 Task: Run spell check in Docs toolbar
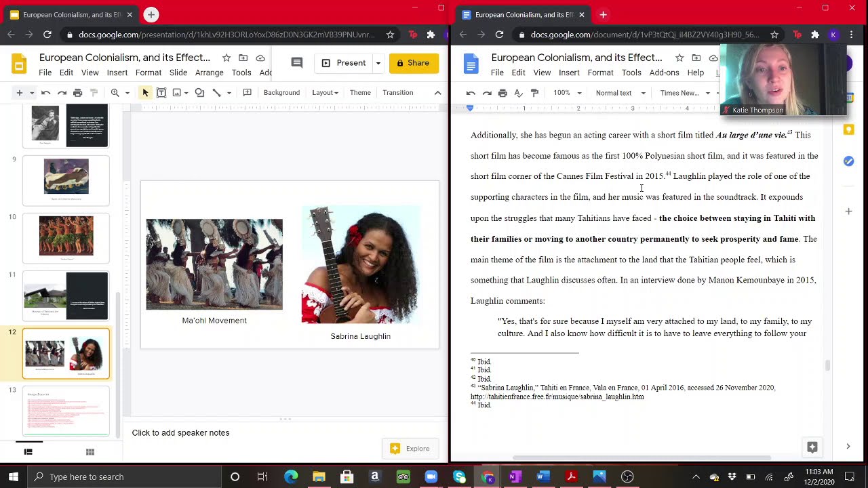coord(519,93)
